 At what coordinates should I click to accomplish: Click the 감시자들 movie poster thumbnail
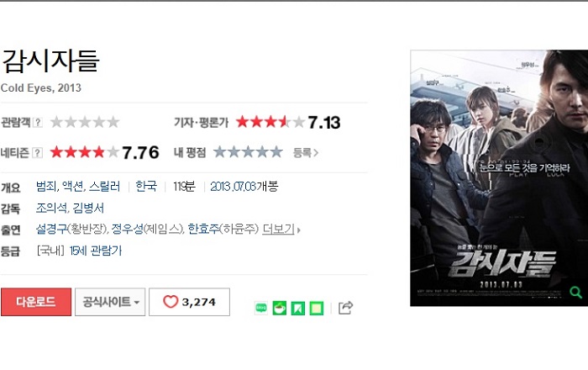pos(499,178)
